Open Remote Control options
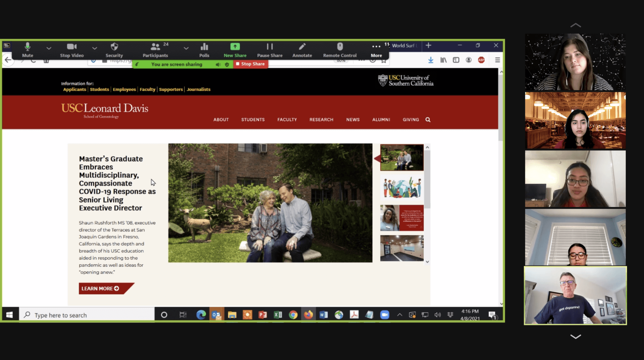Screen dimensions: 644x360 [x=340, y=50]
